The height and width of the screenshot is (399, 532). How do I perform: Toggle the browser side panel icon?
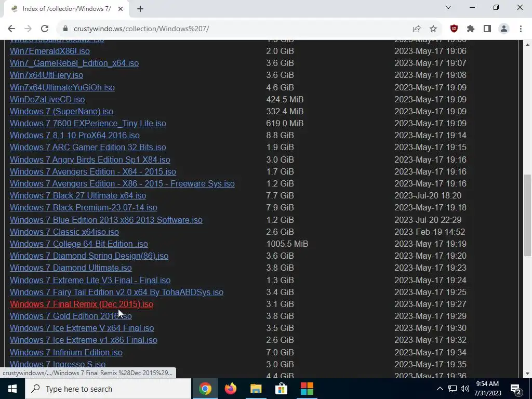[487, 29]
